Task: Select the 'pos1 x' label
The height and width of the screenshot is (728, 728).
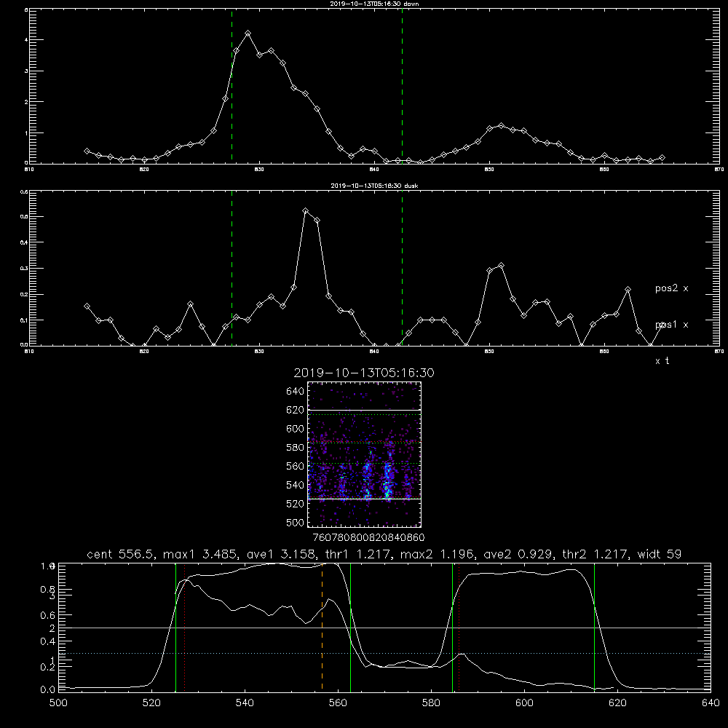Action: [x=671, y=325]
